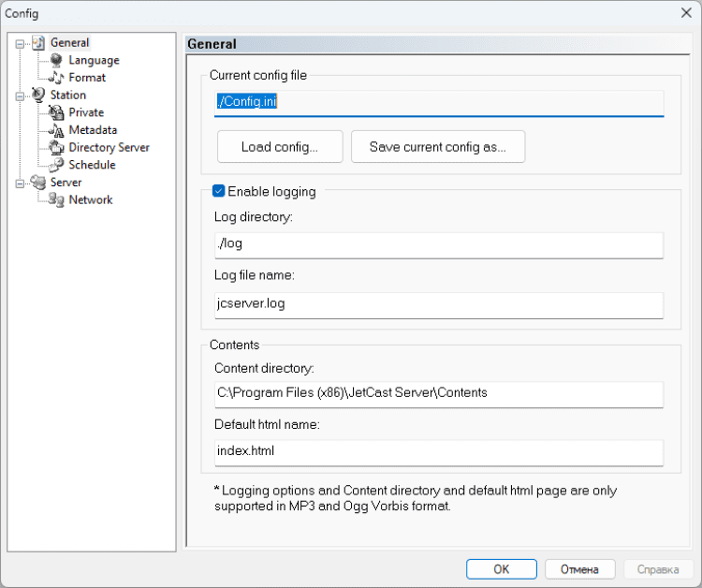702x588 pixels.
Task: Click the Metadata icon in tree
Action: [x=56, y=130]
